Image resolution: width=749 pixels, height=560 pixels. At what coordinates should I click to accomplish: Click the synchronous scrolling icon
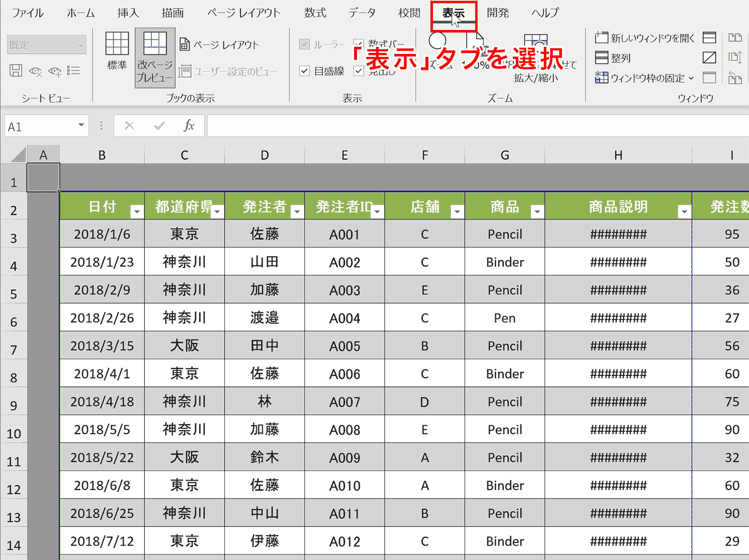click(x=735, y=58)
